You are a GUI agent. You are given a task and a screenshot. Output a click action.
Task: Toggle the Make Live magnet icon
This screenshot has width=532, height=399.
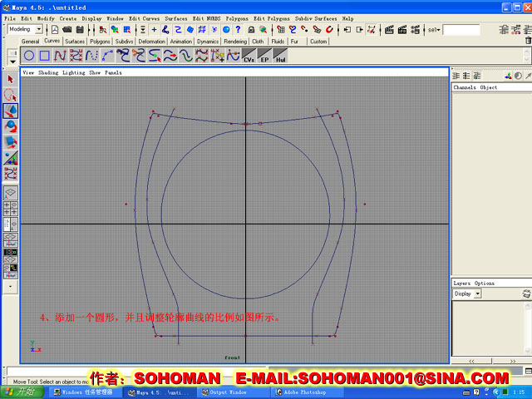pos(329,30)
